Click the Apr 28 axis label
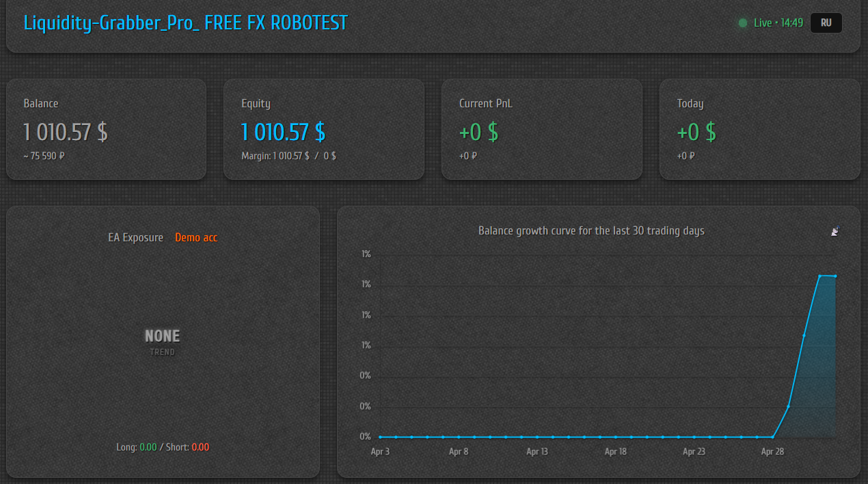The image size is (868, 484). pos(772,451)
